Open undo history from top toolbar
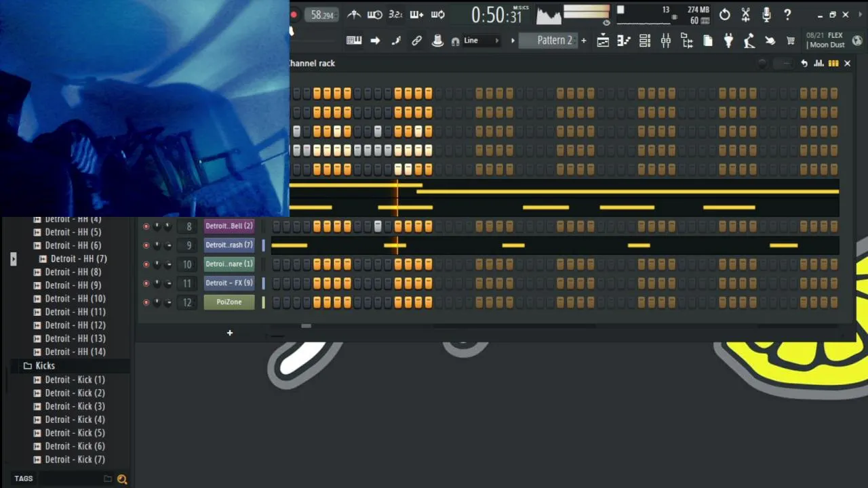This screenshot has height=488, width=868. point(725,14)
